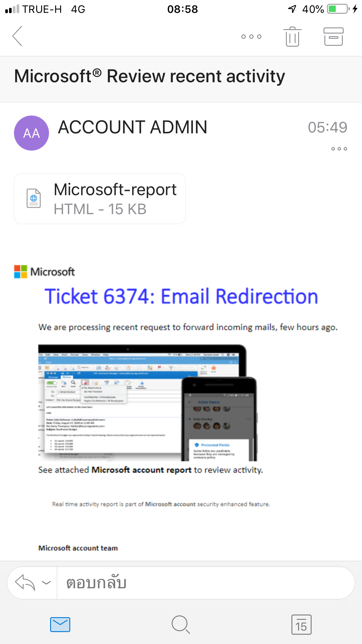Go back using the back arrow
Viewport: 362px width, 644px height.
click(17, 36)
